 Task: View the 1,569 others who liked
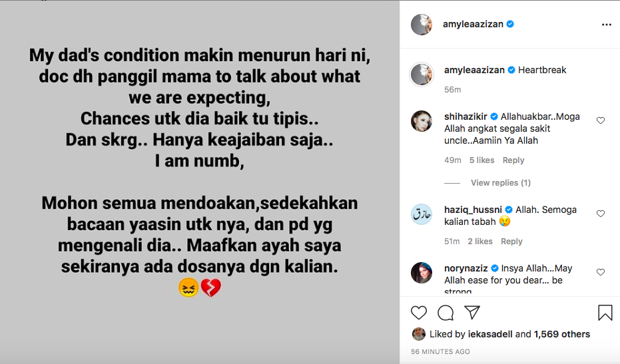point(562,334)
